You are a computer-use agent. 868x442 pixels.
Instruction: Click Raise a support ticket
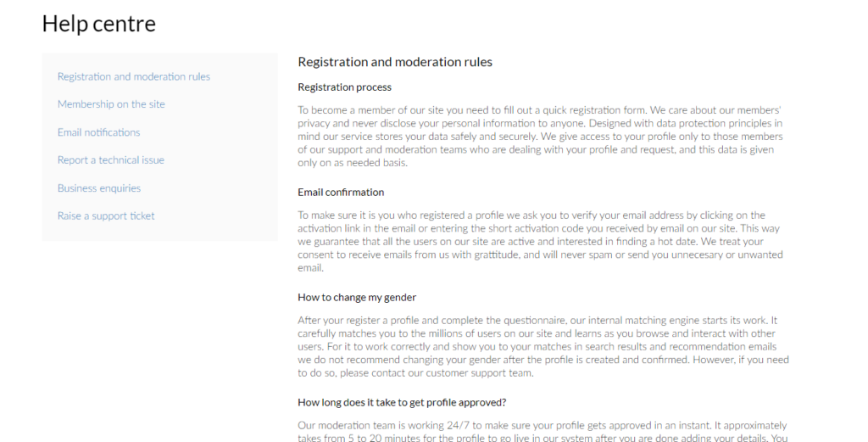(106, 215)
